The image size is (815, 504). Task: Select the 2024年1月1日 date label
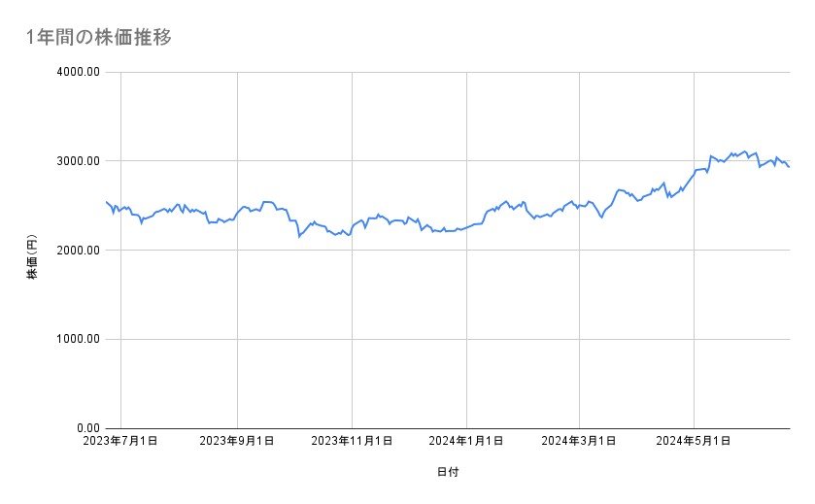click(466, 442)
